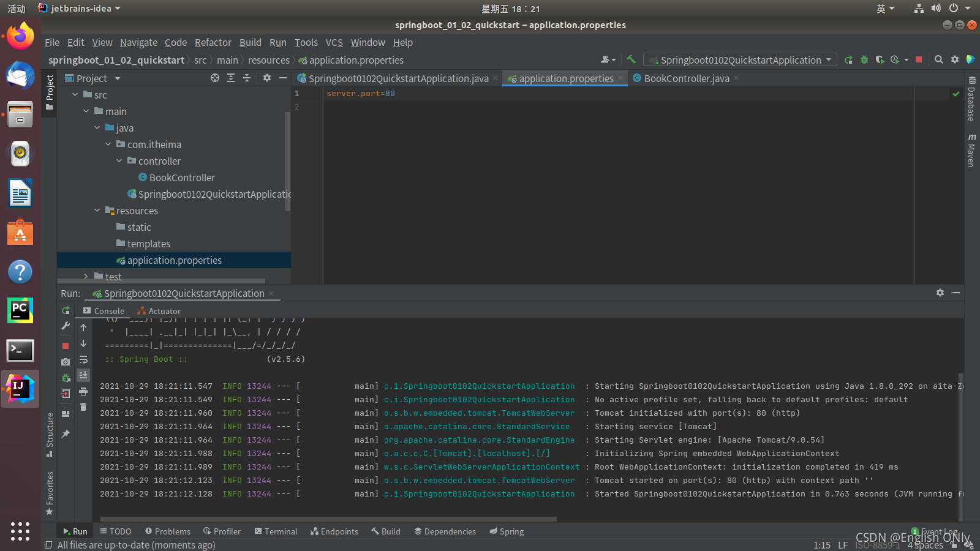
Task: Switch to the Actuator tab
Action: (x=159, y=311)
